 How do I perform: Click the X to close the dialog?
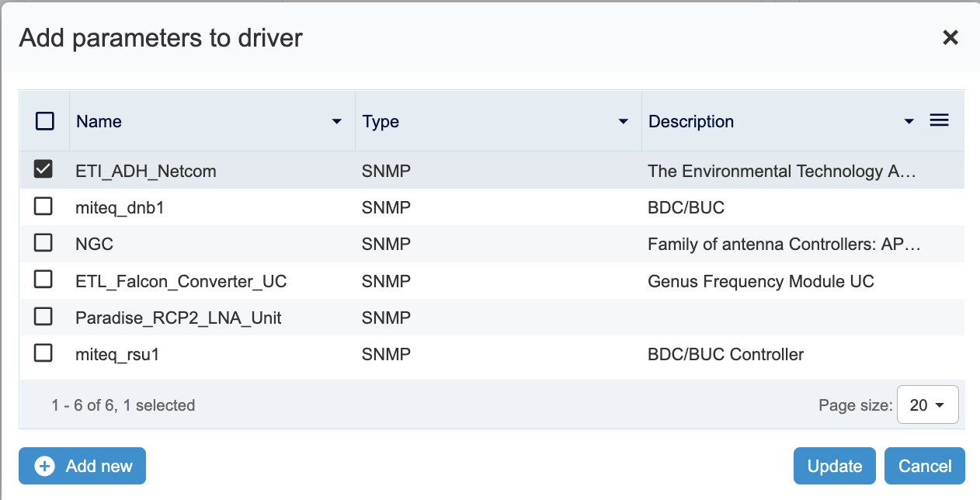[950, 37]
